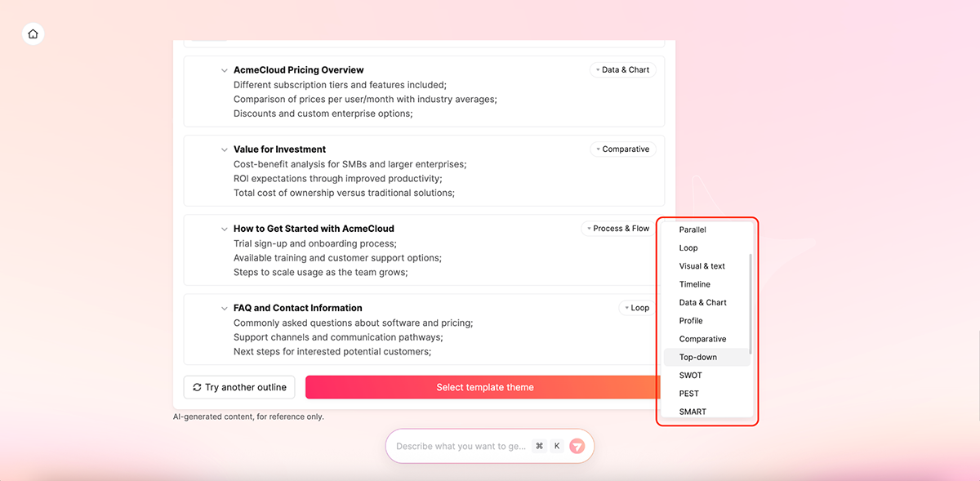Select SWOT from the layout menu
Screen dimensions: 980x481
pos(691,375)
